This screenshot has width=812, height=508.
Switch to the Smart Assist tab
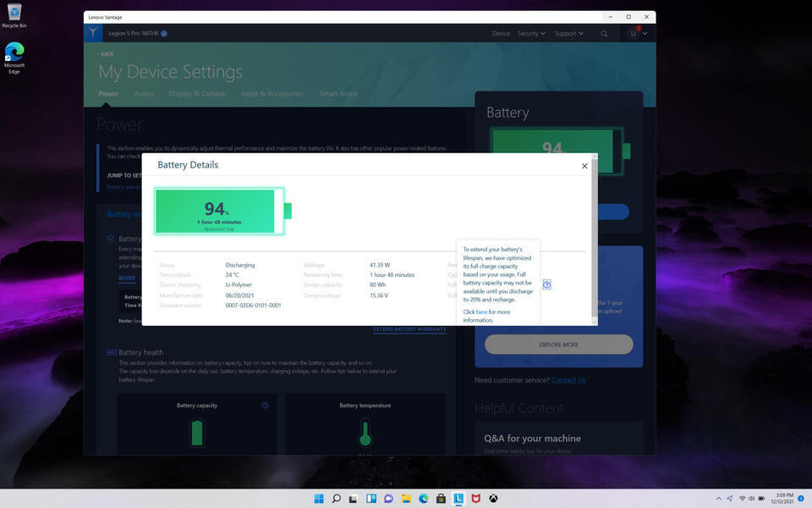tap(338, 94)
